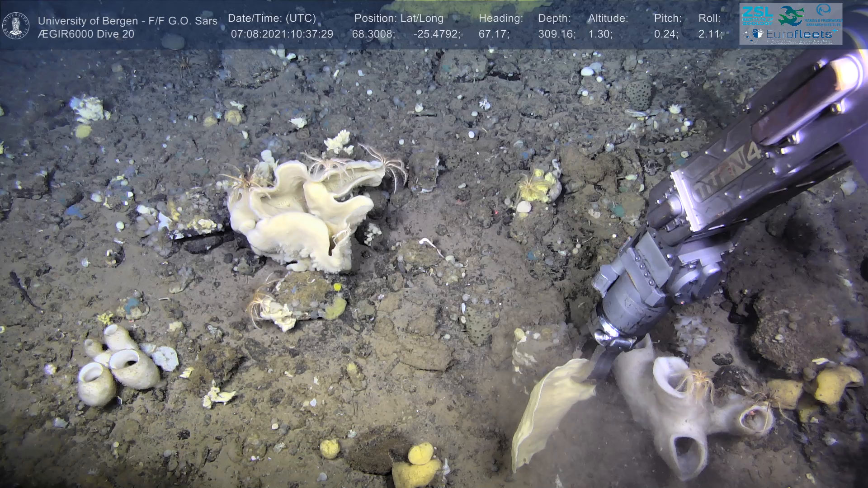Click the Marine & Freshwater Research Institute logo
Screen dimensions: 868x488
(x=824, y=15)
